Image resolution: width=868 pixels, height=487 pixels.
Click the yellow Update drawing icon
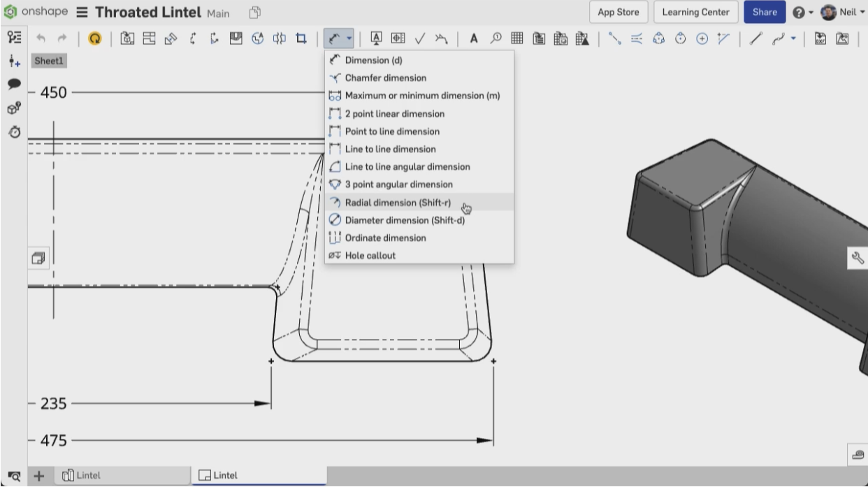tap(95, 38)
